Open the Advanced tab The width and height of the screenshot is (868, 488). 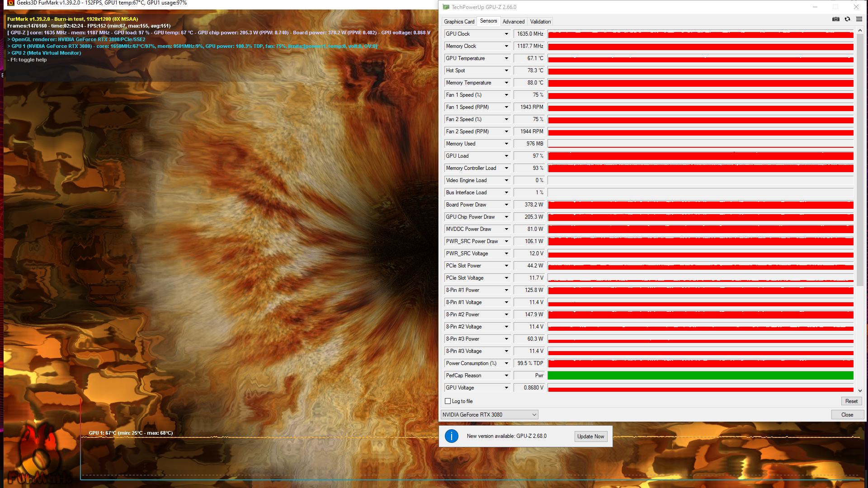click(x=514, y=22)
